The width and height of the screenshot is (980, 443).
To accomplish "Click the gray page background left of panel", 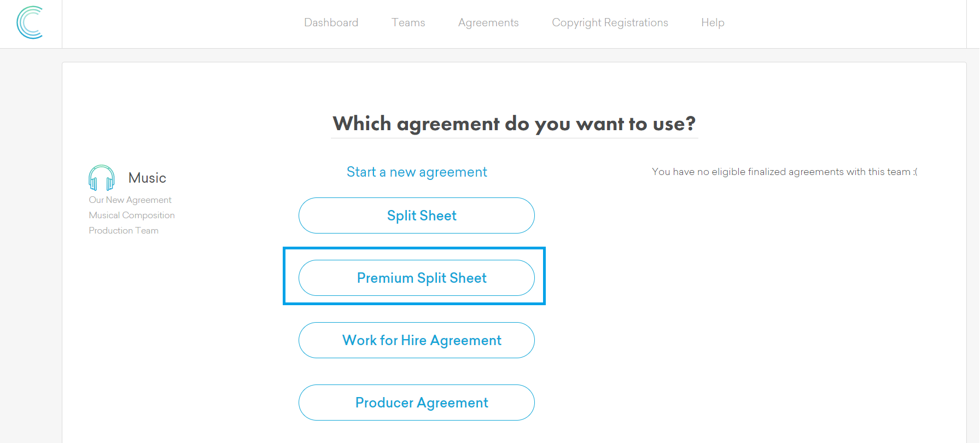I will (31, 246).
